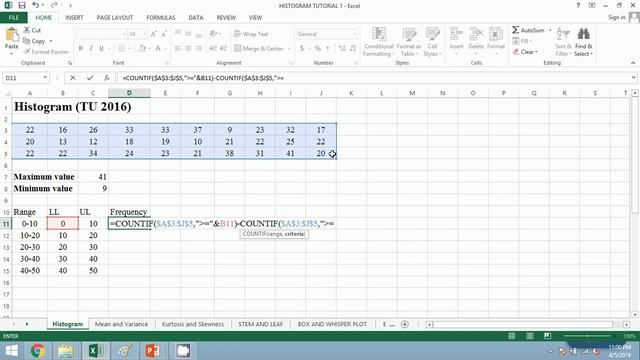Image resolution: width=640 pixels, height=360 pixels.
Task: Toggle Italic formatting
Action: click(91, 48)
